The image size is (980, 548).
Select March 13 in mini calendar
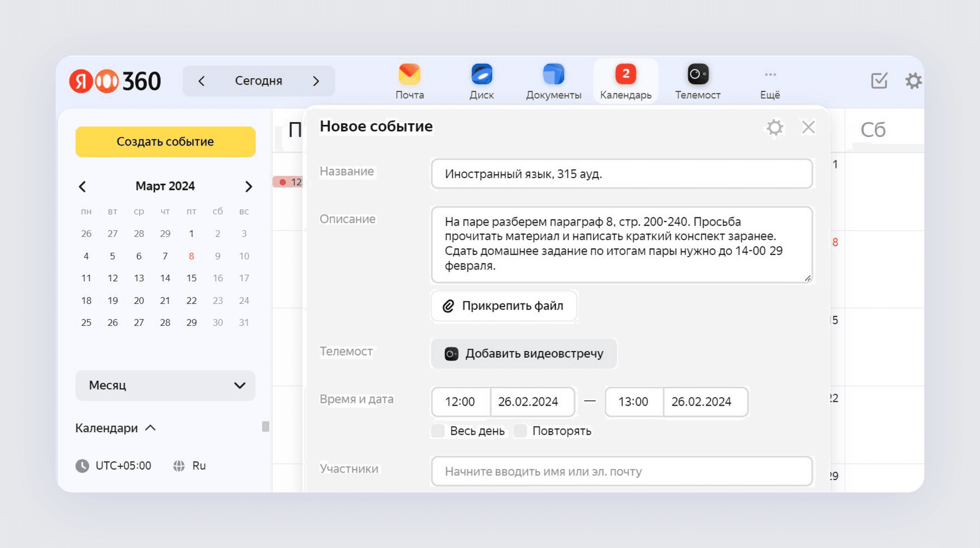click(139, 278)
